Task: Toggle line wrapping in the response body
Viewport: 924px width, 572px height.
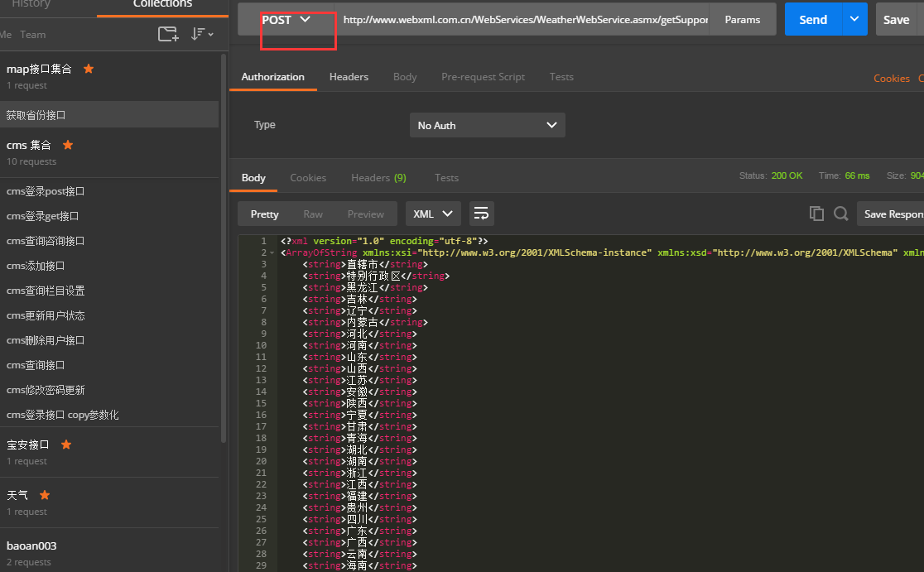Action: [481, 214]
